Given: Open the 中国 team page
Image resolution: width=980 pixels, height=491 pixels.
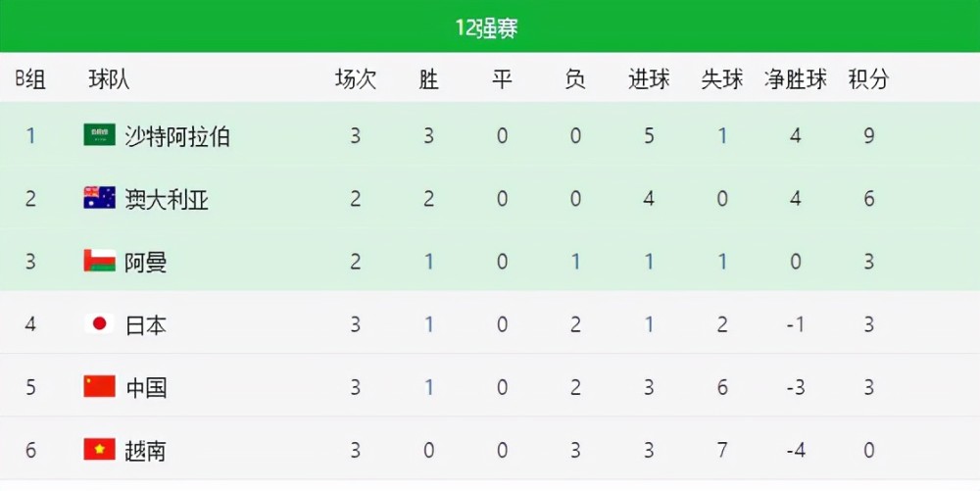Looking at the screenshot, I should [146, 388].
